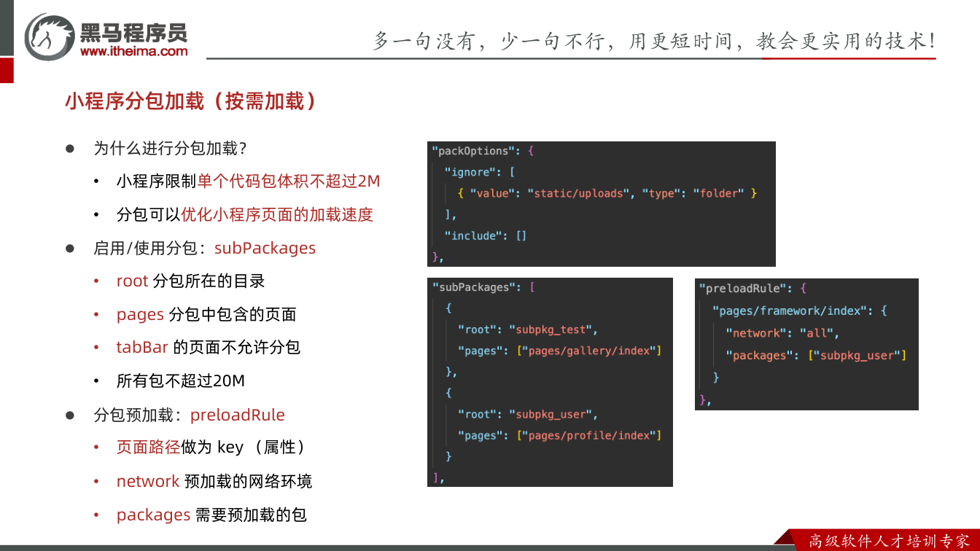Select the code line "preloadRule": {

(x=752, y=288)
